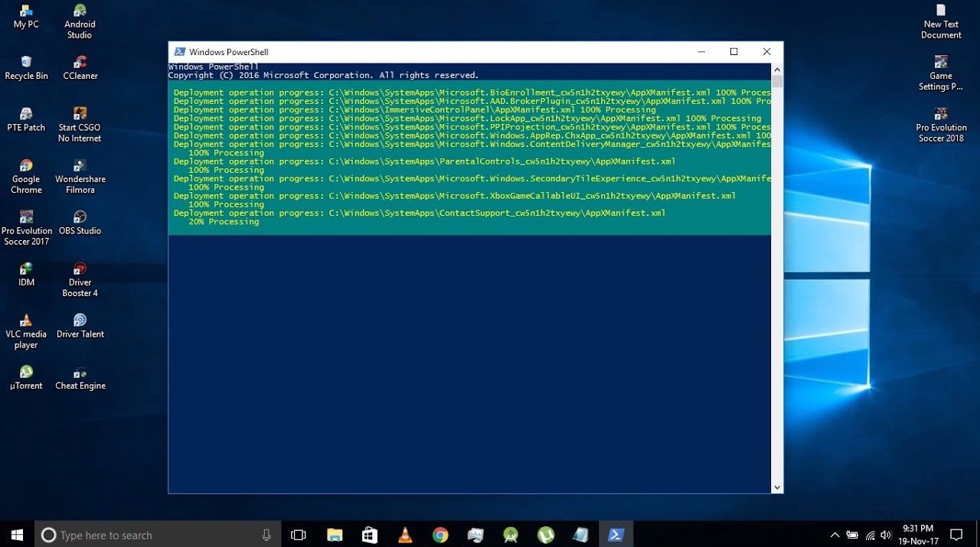Click the Windows Start button
The height and width of the screenshot is (547, 980).
[x=17, y=535]
